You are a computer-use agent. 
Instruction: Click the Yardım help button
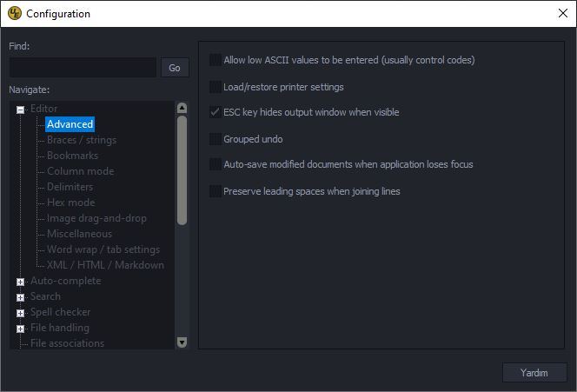pos(534,373)
